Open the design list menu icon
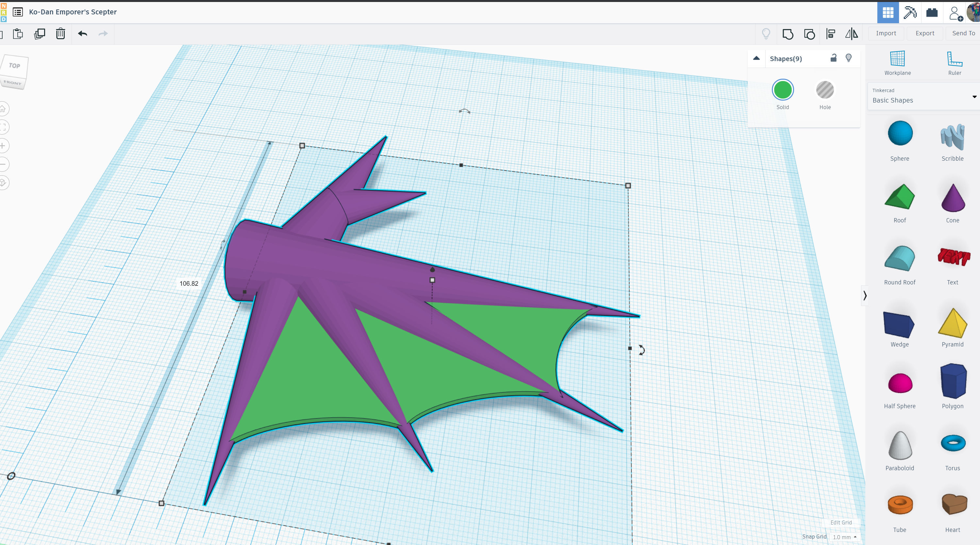This screenshot has width=980, height=545. pyautogui.click(x=18, y=12)
